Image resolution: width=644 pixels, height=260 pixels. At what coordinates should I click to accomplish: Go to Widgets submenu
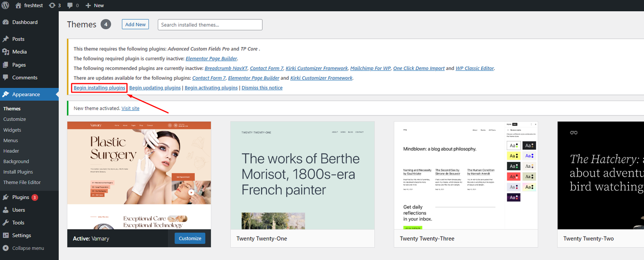(12, 130)
